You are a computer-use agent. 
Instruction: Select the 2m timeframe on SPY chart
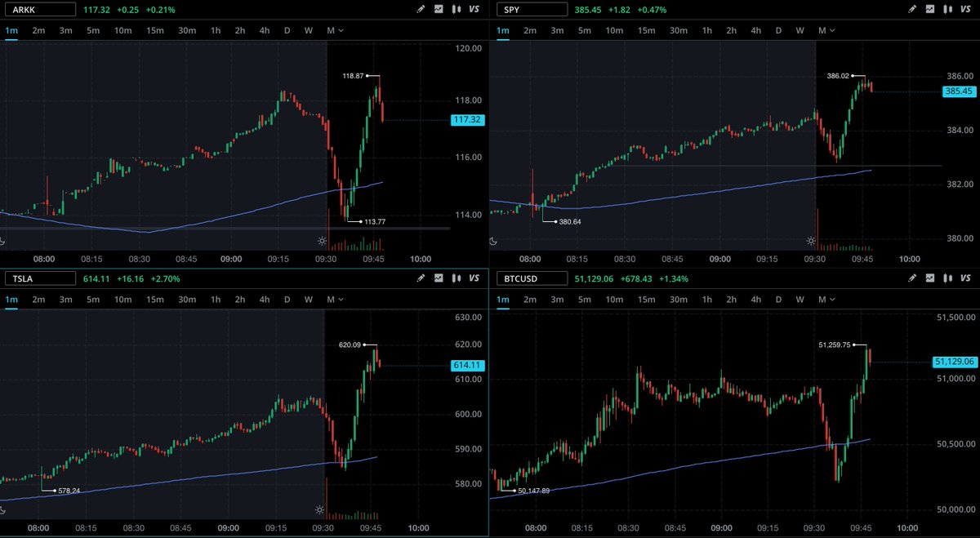(530, 30)
